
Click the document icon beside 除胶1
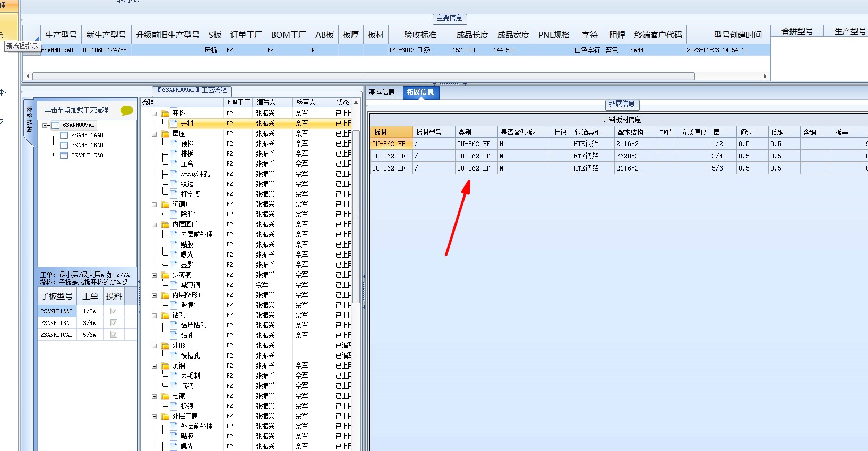point(174,215)
